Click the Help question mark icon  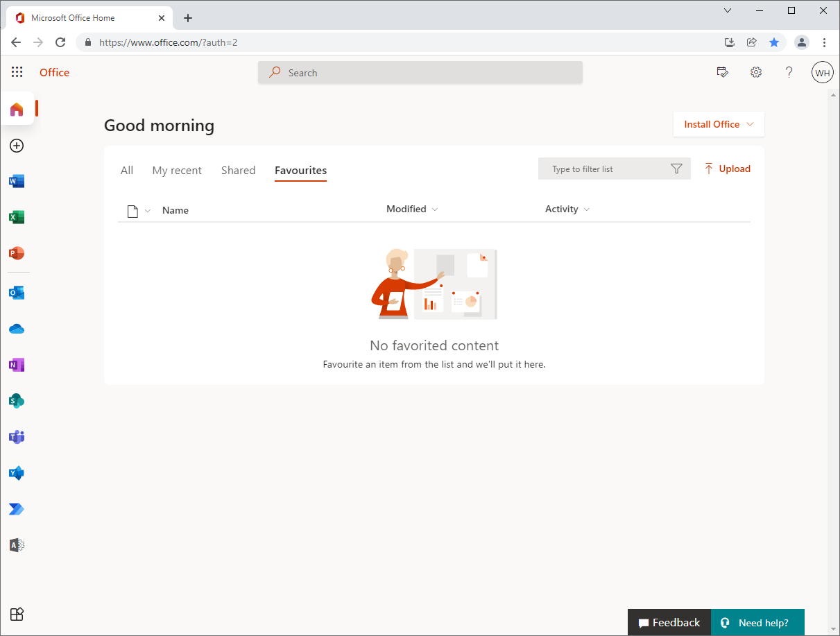coord(789,72)
